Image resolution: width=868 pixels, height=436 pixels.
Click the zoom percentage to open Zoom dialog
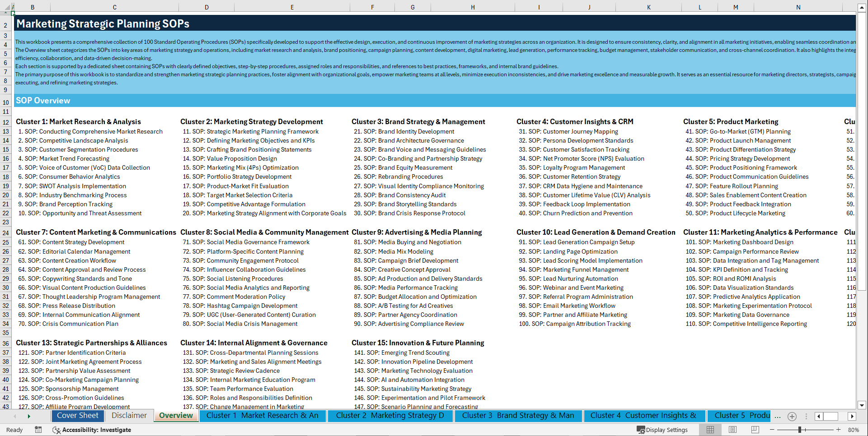point(854,430)
